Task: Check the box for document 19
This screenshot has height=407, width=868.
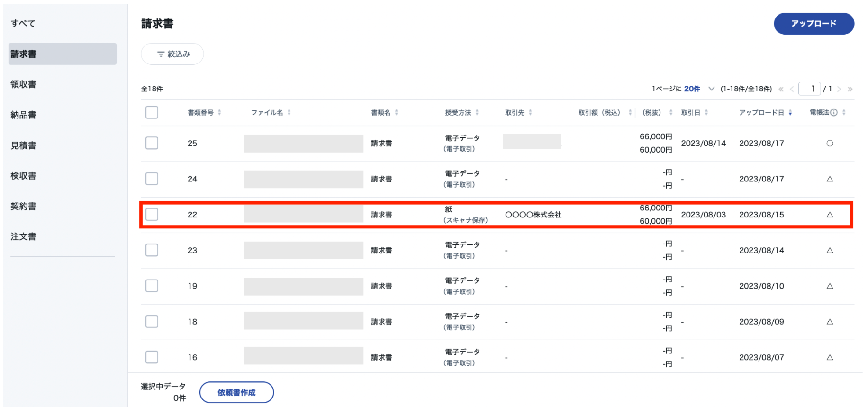Action: [x=152, y=286]
